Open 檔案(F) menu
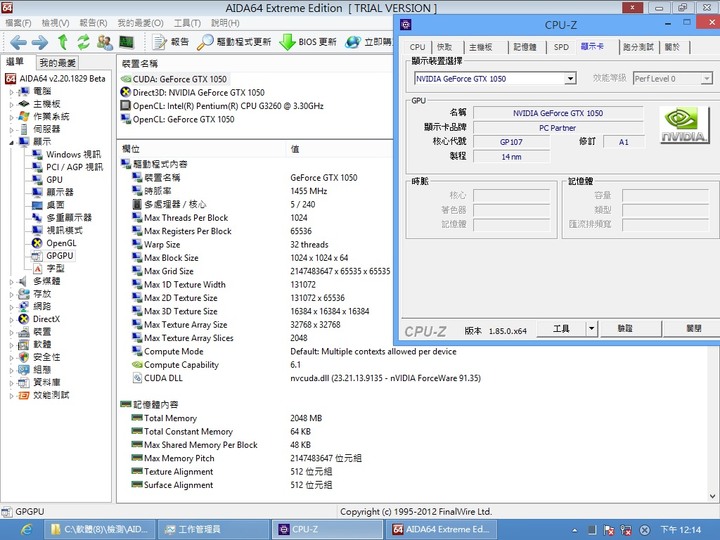The image size is (720, 540). tap(18, 23)
